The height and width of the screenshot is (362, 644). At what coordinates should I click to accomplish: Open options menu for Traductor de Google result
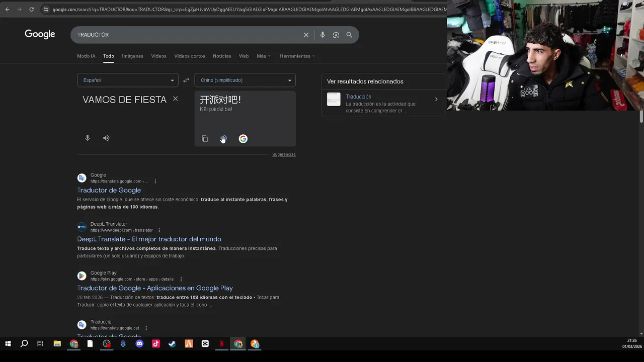155,182
